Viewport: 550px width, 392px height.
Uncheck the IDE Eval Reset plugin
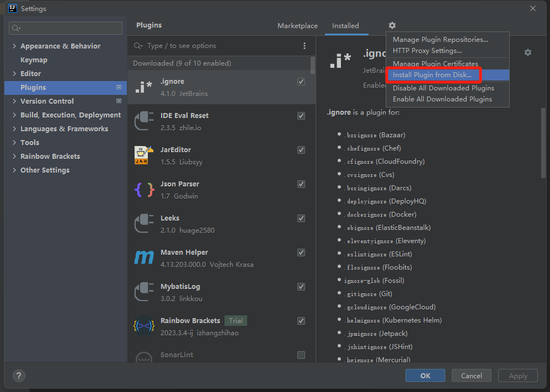[x=301, y=116]
